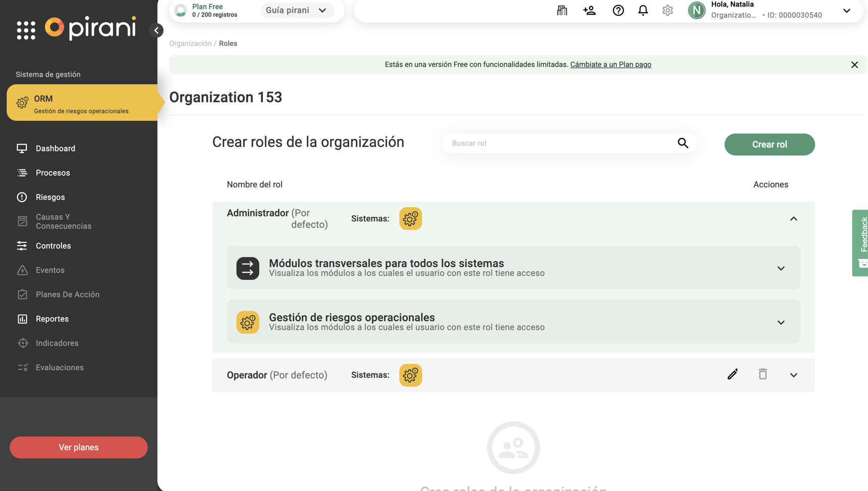Click the Plan Free usage progress circle
This screenshot has height=491, width=868.
(180, 10)
